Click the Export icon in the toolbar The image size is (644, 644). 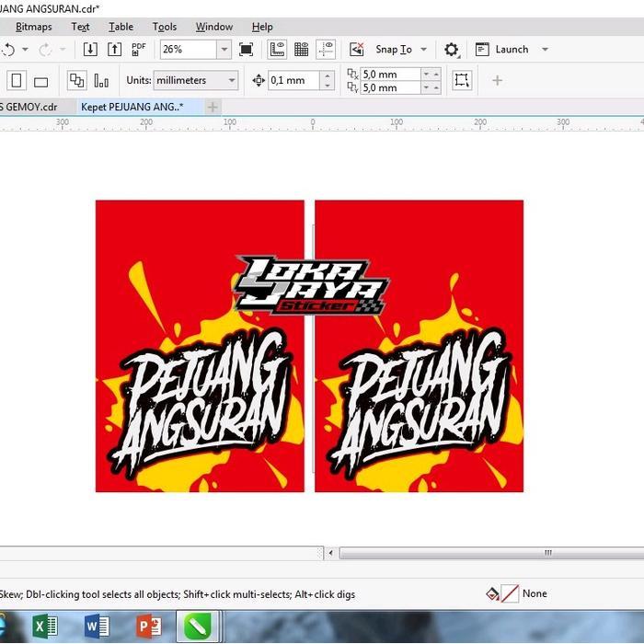pyautogui.click(x=114, y=50)
